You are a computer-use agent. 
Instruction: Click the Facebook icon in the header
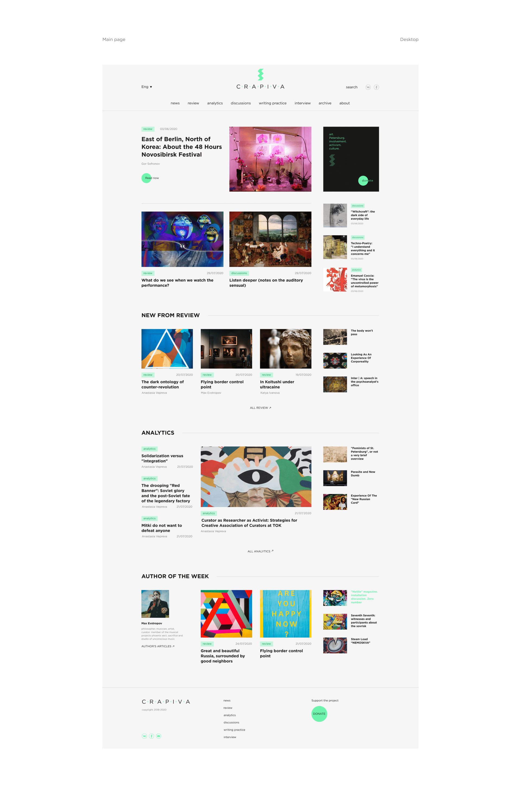(377, 87)
